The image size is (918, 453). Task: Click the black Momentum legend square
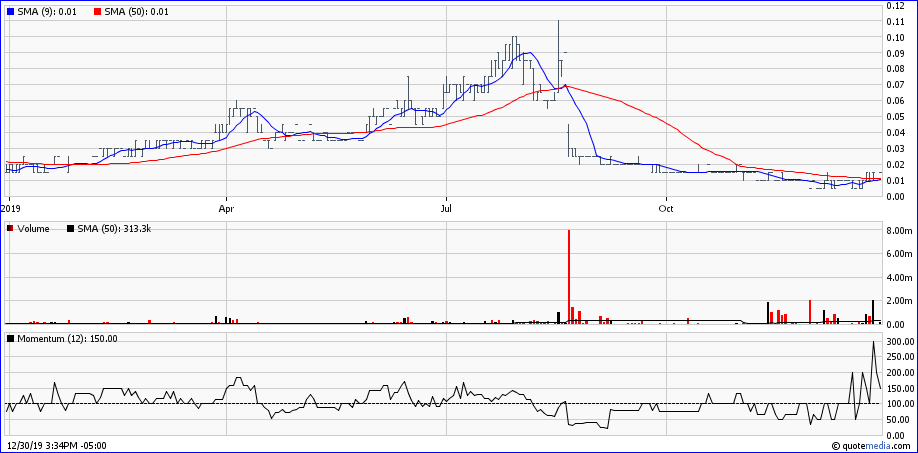click(11, 338)
